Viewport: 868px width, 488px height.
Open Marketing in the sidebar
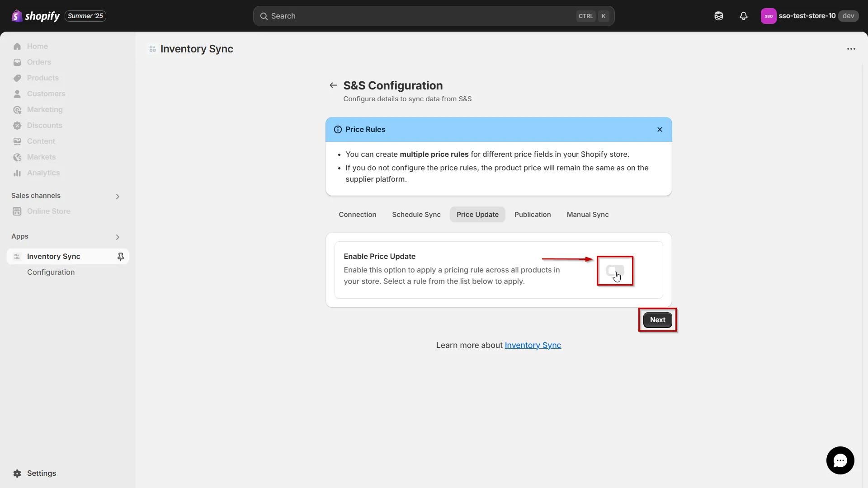pyautogui.click(x=45, y=109)
